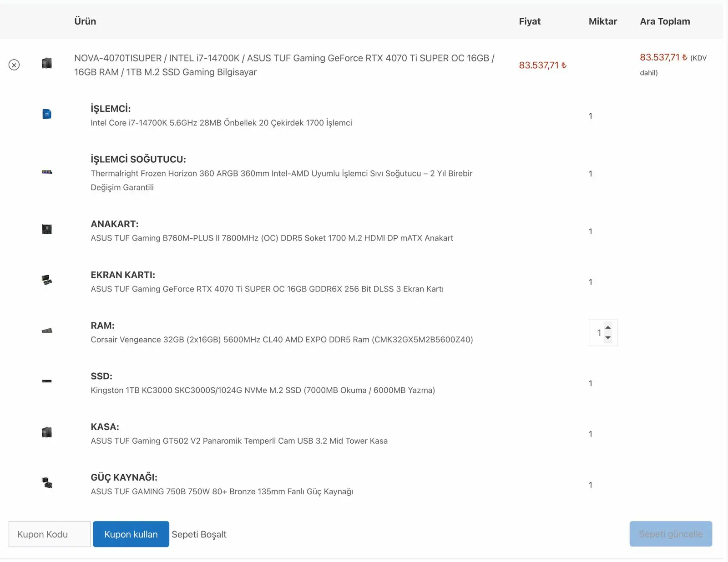Image resolution: width=728 pixels, height=562 pixels.
Task: Click the Kupon Kodu input field
Action: [x=50, y=534]
